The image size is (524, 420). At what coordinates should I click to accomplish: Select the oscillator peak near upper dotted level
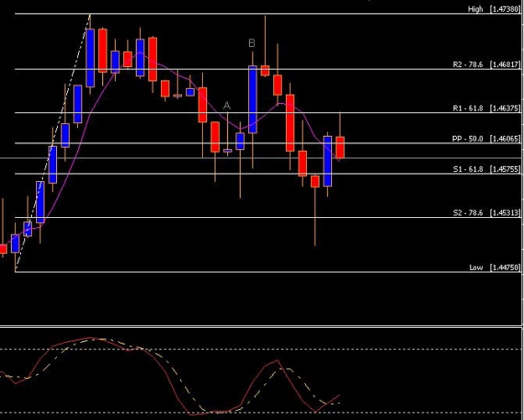[x=90, y=338]
